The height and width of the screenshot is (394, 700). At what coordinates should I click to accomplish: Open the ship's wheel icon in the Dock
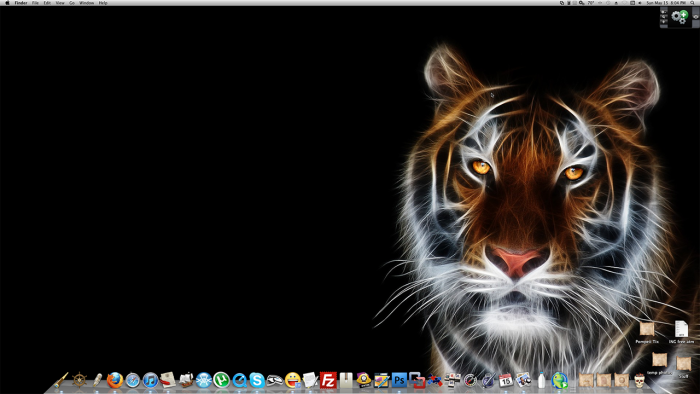click(x=79, y=380)
